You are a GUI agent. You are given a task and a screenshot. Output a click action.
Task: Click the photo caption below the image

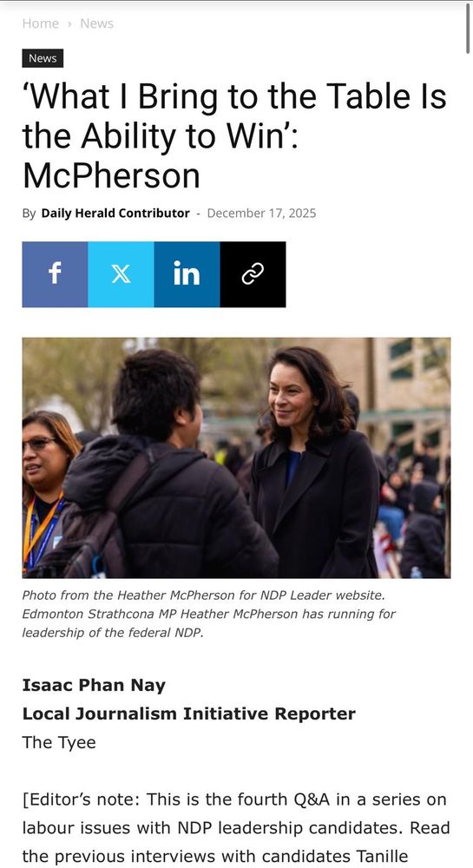pyautogui.click(x=209, y=614)
